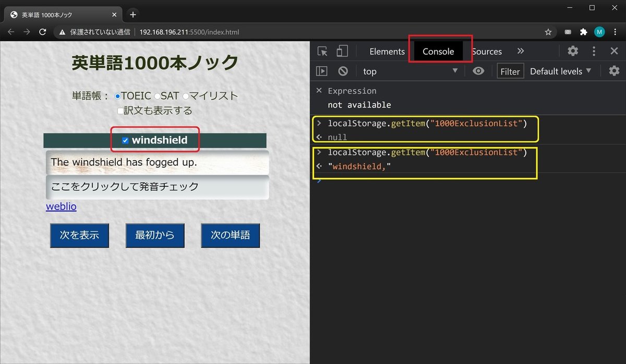
Task: Switch to the Elements tab
Action: pyautogui.click(x=387, y=52)
